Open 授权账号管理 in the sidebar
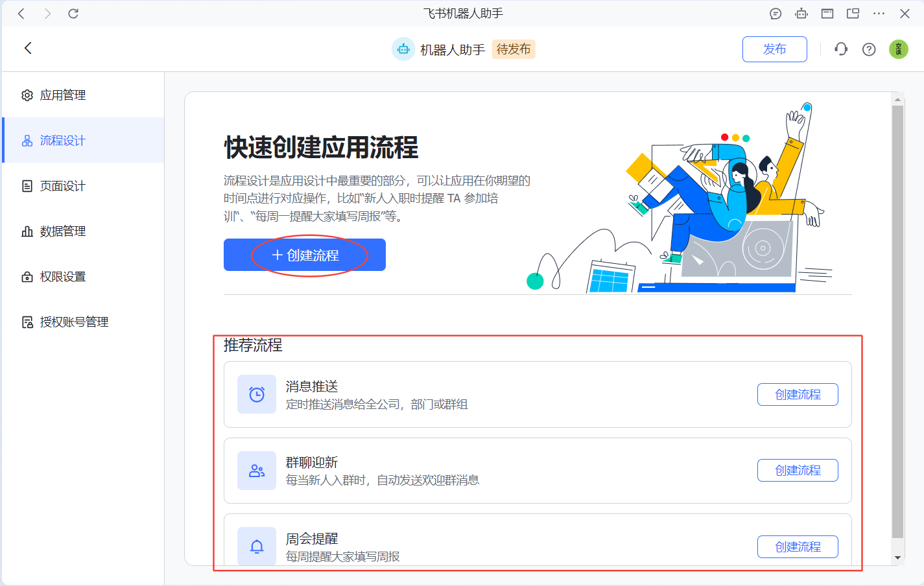 (74, 322)
